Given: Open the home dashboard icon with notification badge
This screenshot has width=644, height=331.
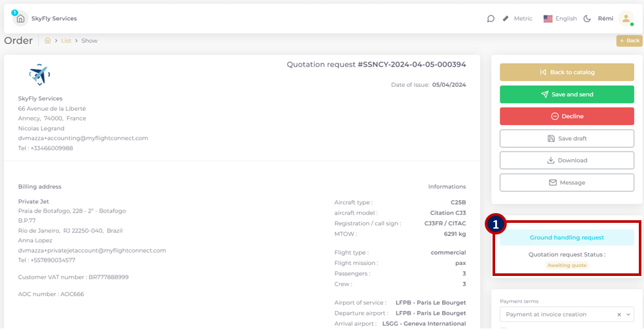Looking at the screenshot, I should point(20,19).
